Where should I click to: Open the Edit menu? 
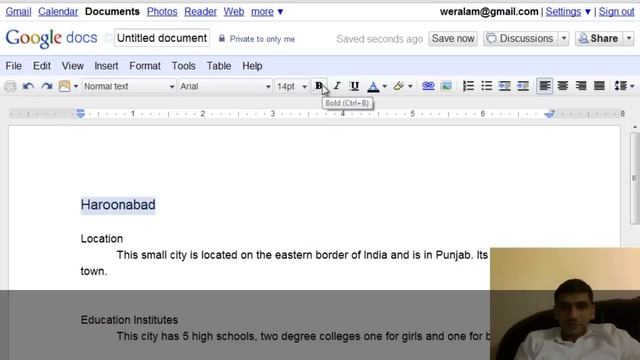(42, 66)
